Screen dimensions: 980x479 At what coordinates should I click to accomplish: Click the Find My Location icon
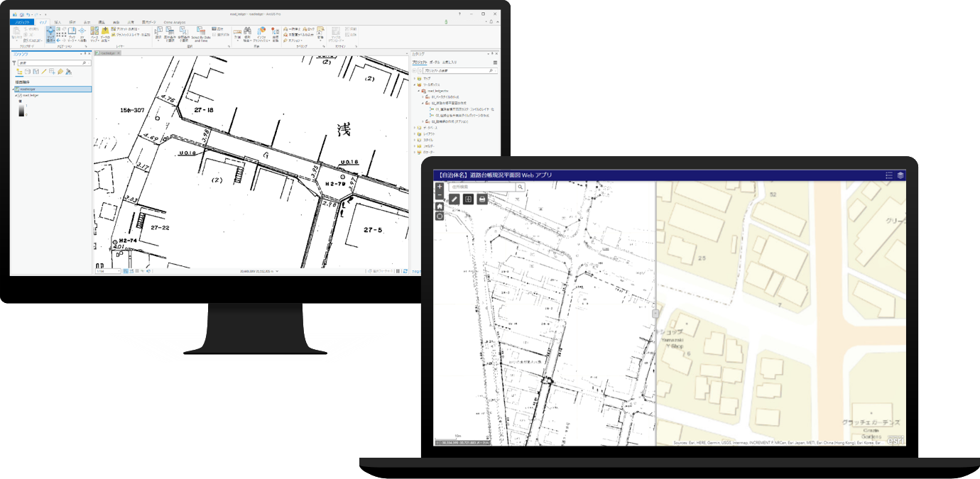coord(441,216)
